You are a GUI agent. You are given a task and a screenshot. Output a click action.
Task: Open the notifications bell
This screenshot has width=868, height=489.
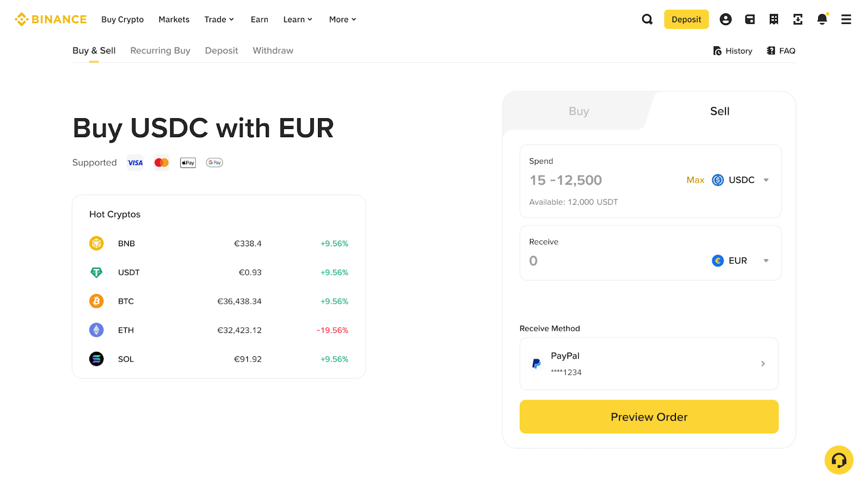click(822, 20)
